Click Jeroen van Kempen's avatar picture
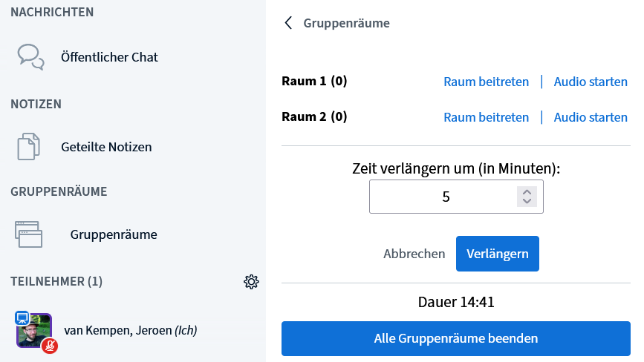Image resolution: width=644 pixels, height=362 pixels. [35, 330]
